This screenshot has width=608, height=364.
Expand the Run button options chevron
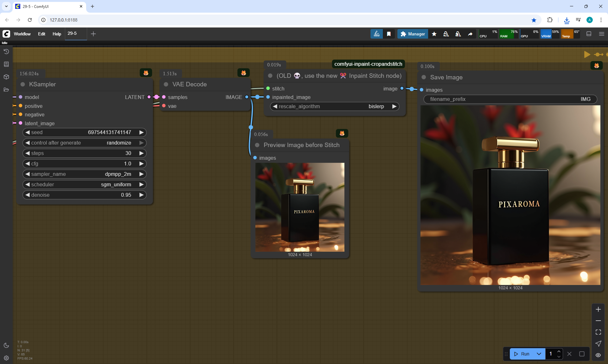[x=539, y=354]
